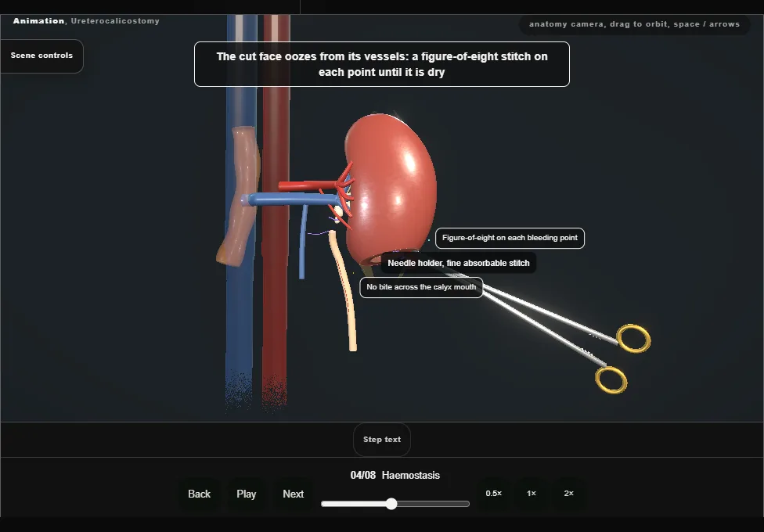This screenshot has width=764, height=532.
Task: Click the 'Needle holder, fine absorbable stitch' label
Action: coord(459,263)
